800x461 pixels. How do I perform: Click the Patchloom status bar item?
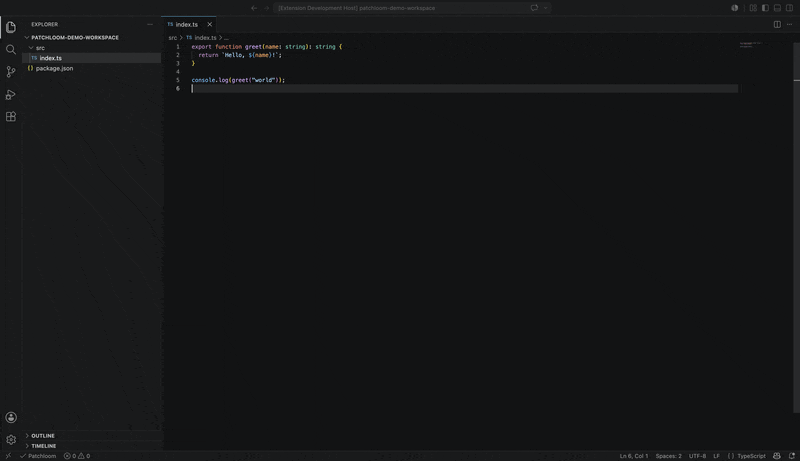click(x=38, y=456)
